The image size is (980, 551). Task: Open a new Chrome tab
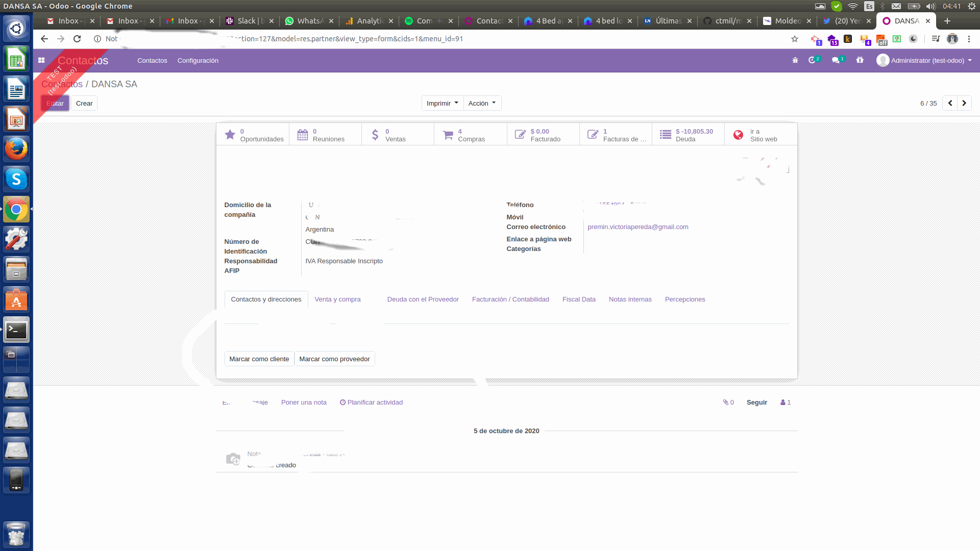click(x=947, y=21)
